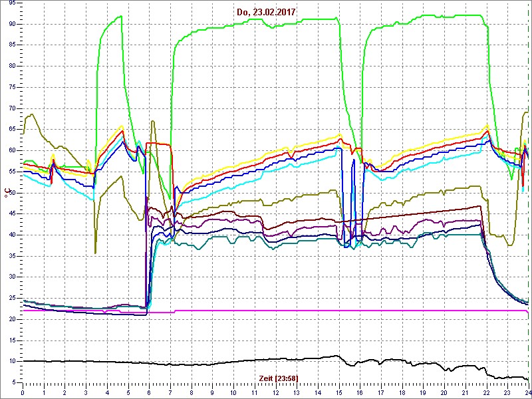Select the 80 label on temperature axis
The height and width of the screenshot is (399, 532).
point(11,66)
